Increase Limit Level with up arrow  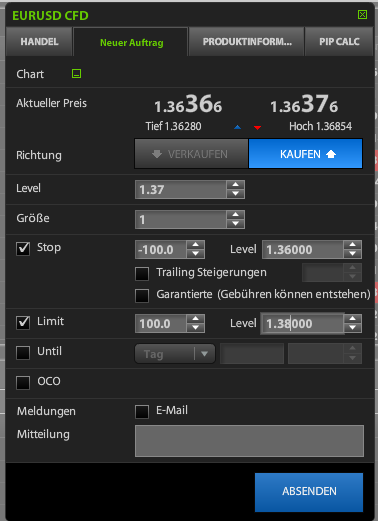(352, 319)
